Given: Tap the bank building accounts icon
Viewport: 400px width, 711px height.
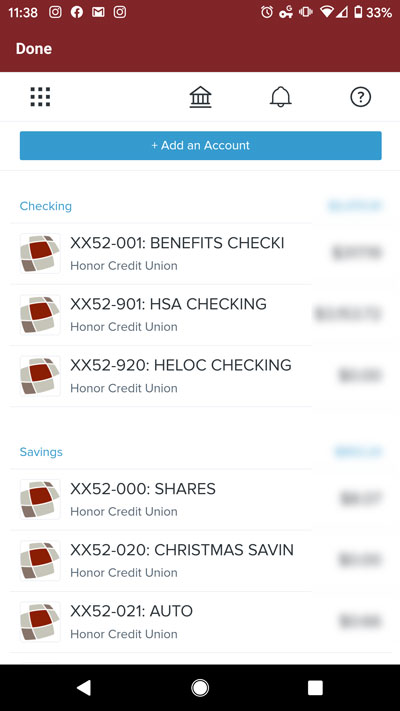Looking at the screenshot, I should [x=200, y=97].
